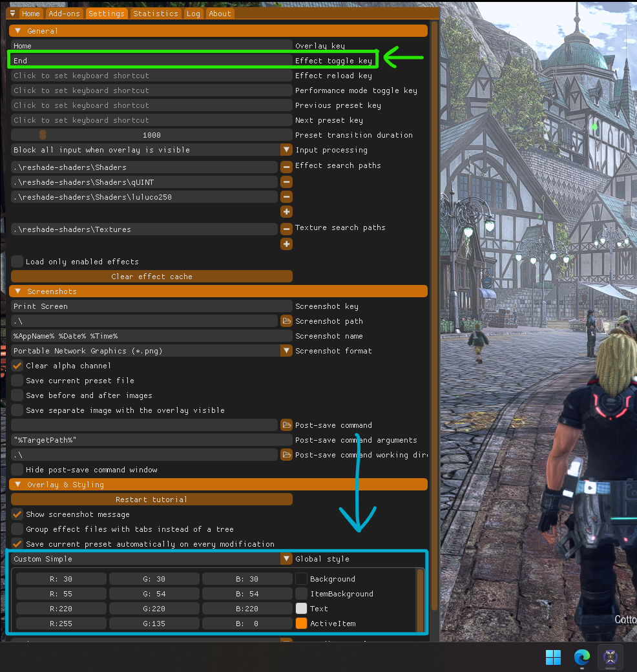Browse file for Post-save command
Viewport: 637px width, 672px height.
point(287,425)
